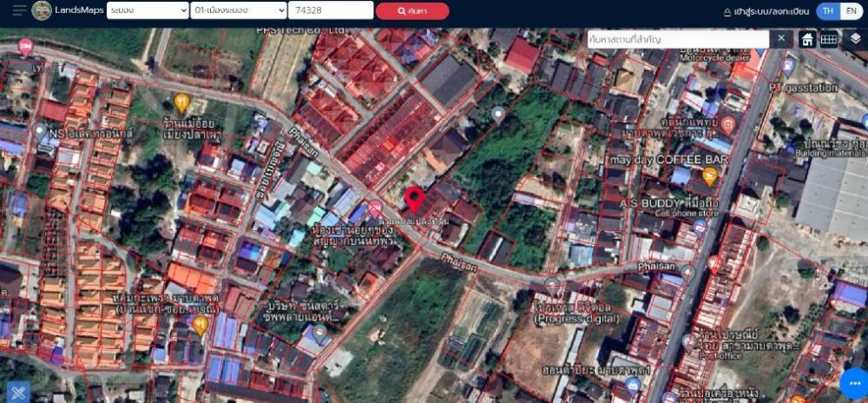Open the hamburger menu beside the LandsMaps logo
The width and height of the screenshot is (868, 403).
[17, 10]
